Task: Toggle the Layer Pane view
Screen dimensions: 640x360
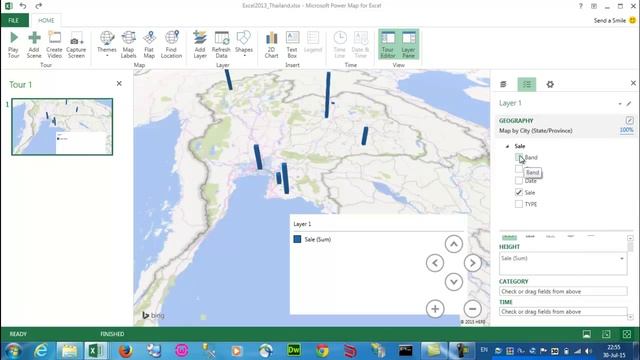Action: point(408,44)
